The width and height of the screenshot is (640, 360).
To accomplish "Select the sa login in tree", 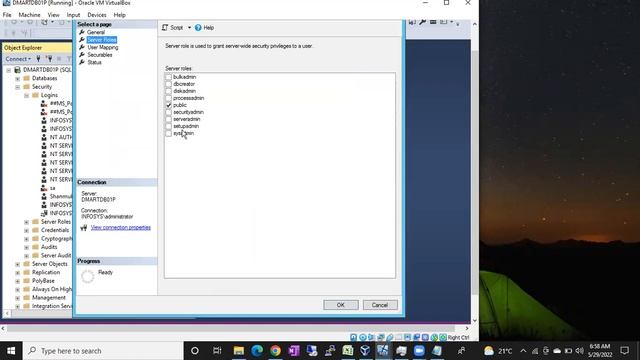I will (52, 188).
